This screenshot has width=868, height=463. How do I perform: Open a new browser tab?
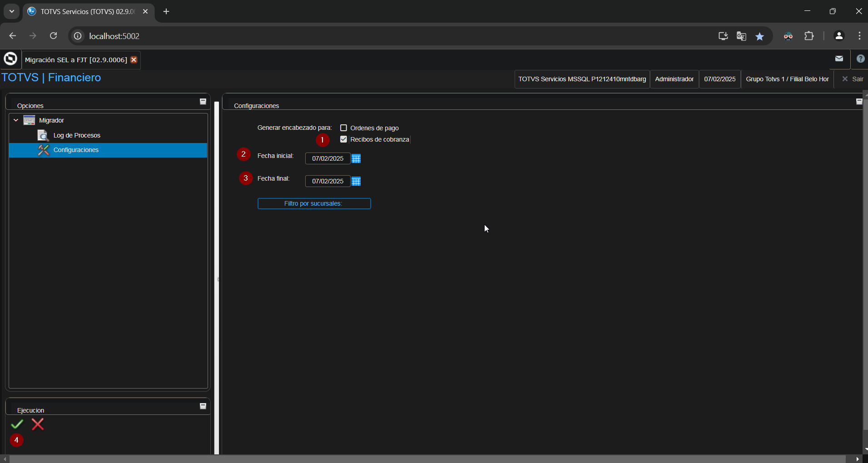point(166,11)
